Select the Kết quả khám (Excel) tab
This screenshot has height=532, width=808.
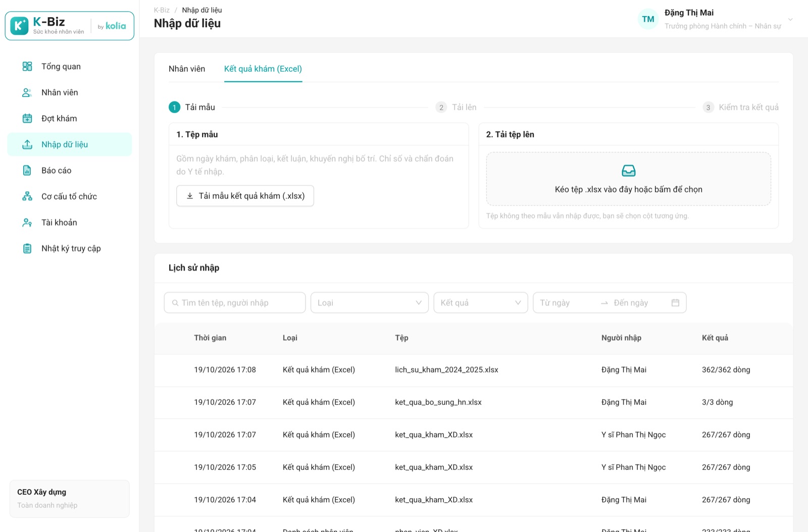click(263, 69)
